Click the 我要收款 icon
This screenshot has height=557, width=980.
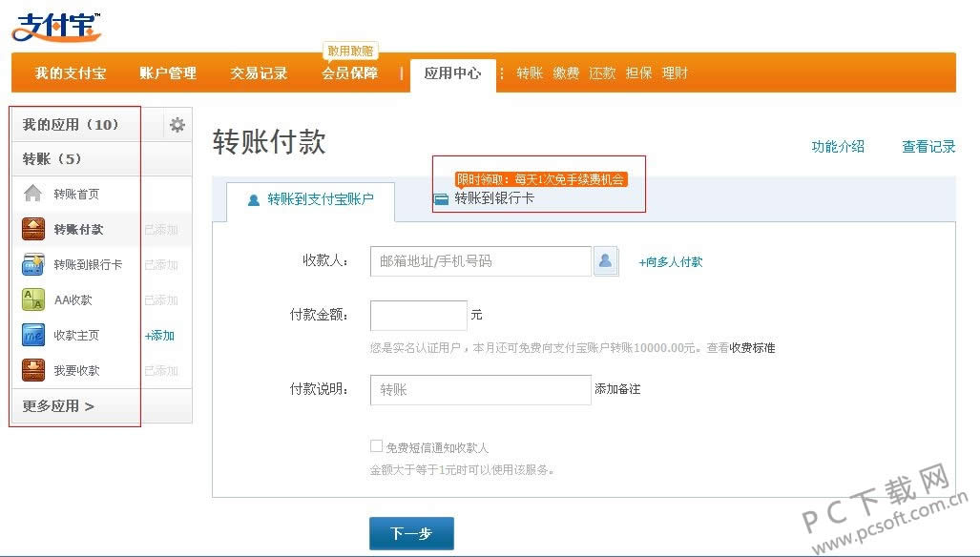click(x=33, y=370)
